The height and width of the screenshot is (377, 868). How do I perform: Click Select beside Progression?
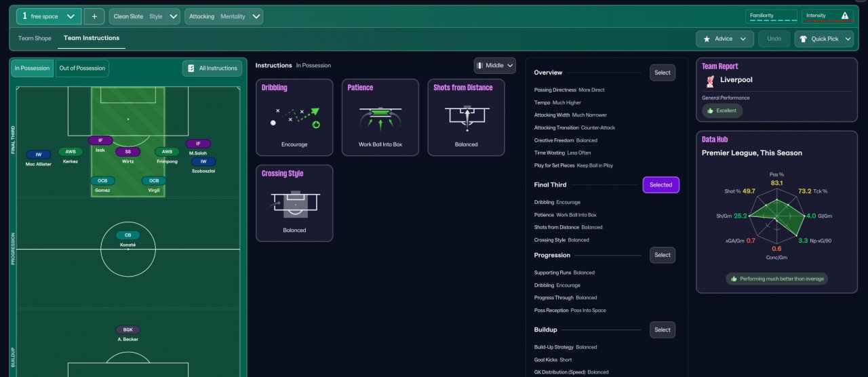click(663, 255)
